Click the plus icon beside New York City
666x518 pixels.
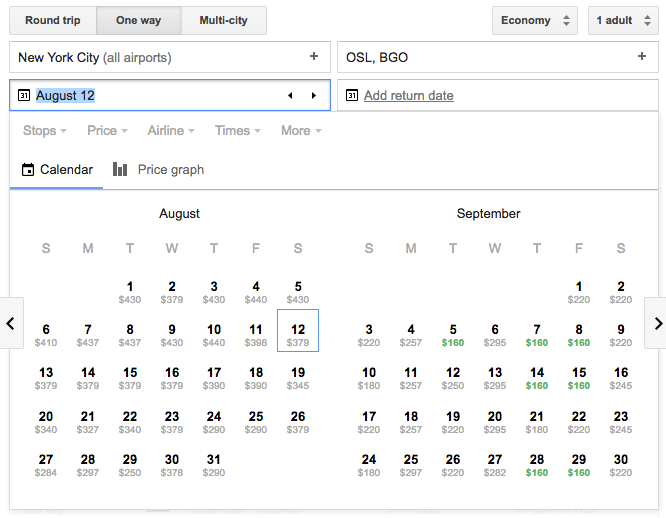[x=314, y=57]
